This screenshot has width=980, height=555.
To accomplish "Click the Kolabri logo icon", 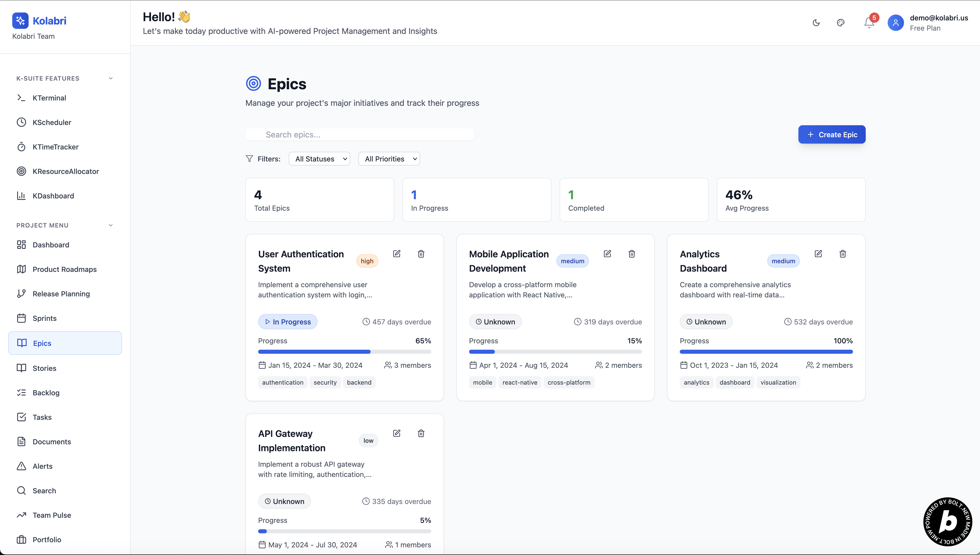I will click(x=20, y=21).
